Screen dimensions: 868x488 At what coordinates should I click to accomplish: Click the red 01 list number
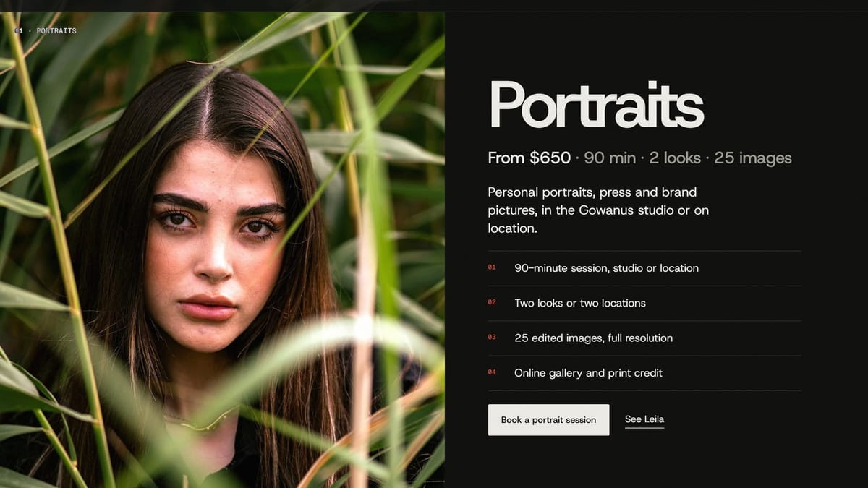coord(492,267)
